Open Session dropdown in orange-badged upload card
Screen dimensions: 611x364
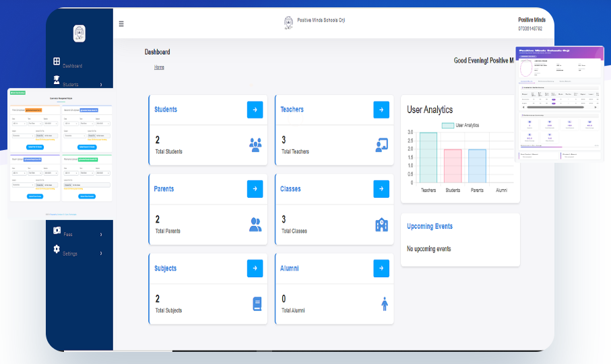pyautogui.click(x=51, y=123)
